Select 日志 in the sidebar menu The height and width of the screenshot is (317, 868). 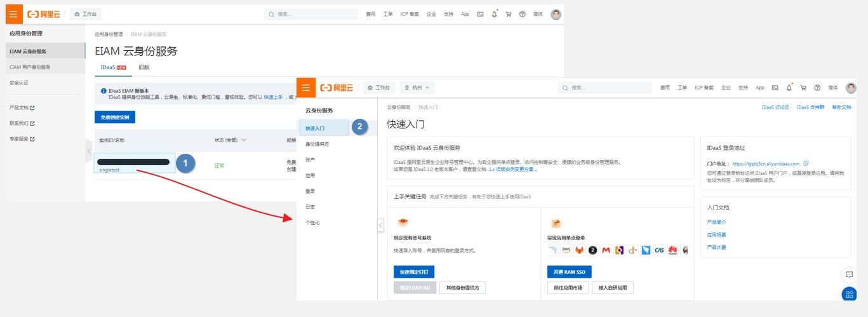(x=310, y=207)
